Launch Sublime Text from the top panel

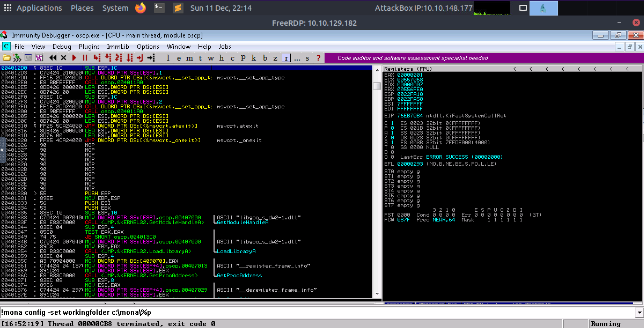178,8
